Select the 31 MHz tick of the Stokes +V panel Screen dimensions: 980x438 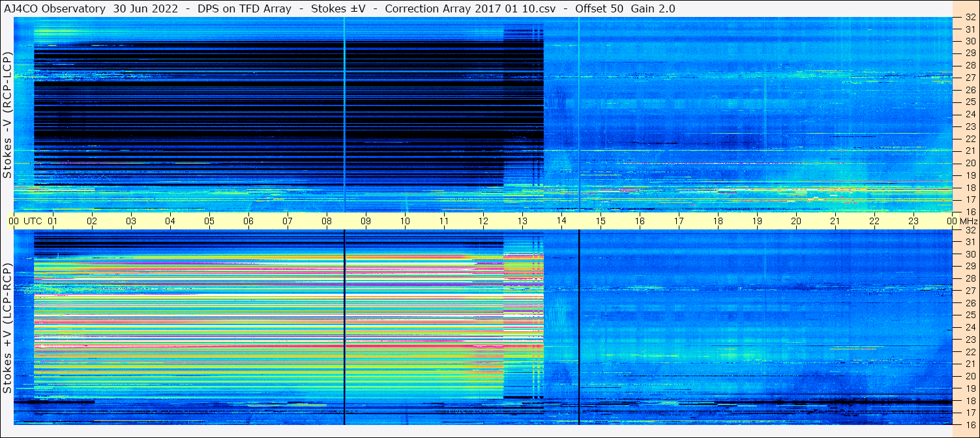pyautogui.click(x=970, y=242)
